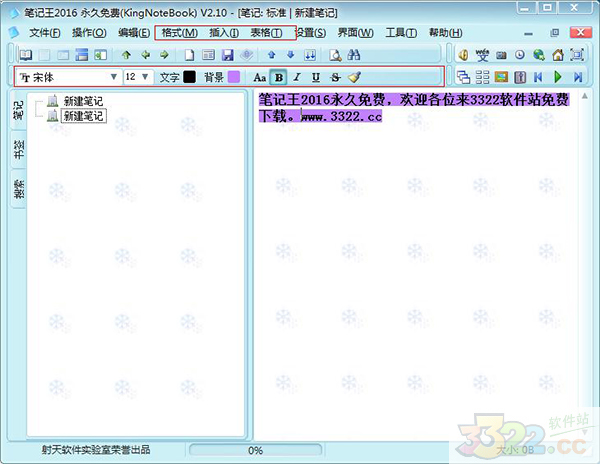The width and height of the screenshot is (600, 464).
Task: Click the blue stacked-panels layout icon
Action: coord(82,55)
